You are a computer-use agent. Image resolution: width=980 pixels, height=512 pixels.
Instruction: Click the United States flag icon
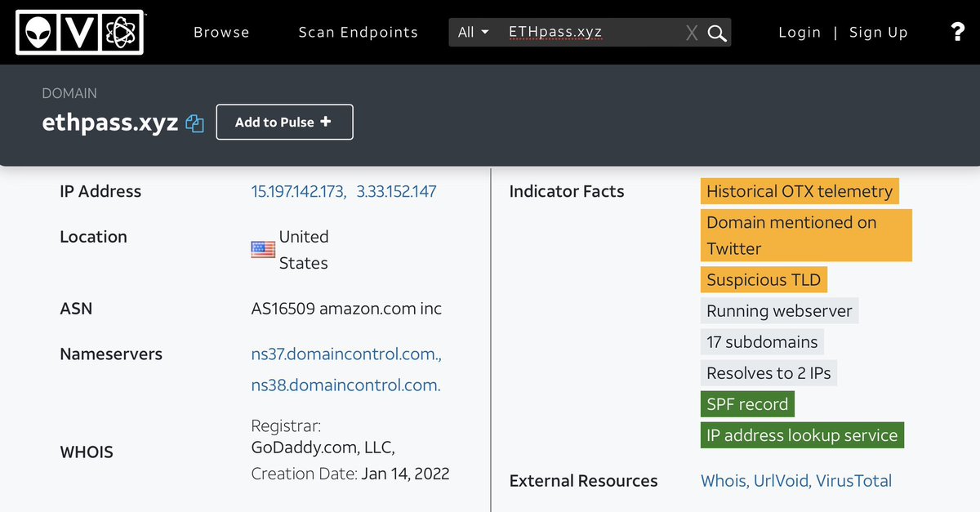click(263, 250)
